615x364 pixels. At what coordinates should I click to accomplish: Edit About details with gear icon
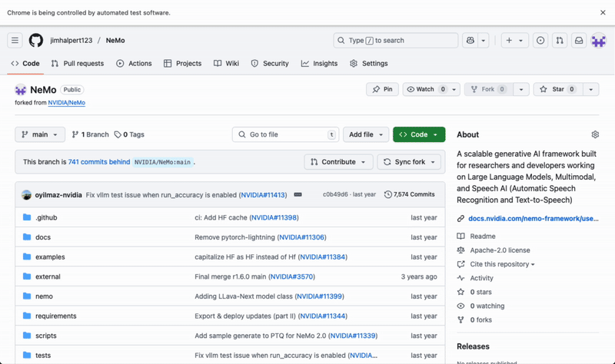(x=595, y=134)
